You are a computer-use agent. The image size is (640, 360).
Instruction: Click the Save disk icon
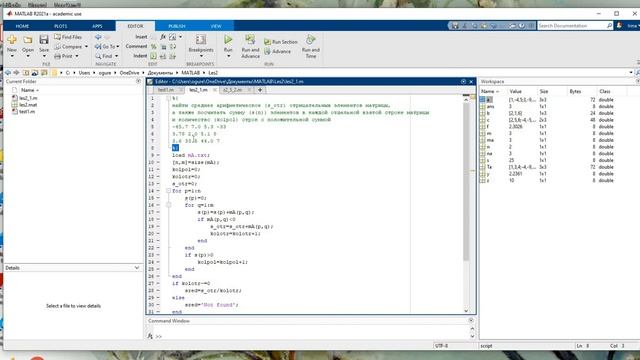click(x=44, y=40)
